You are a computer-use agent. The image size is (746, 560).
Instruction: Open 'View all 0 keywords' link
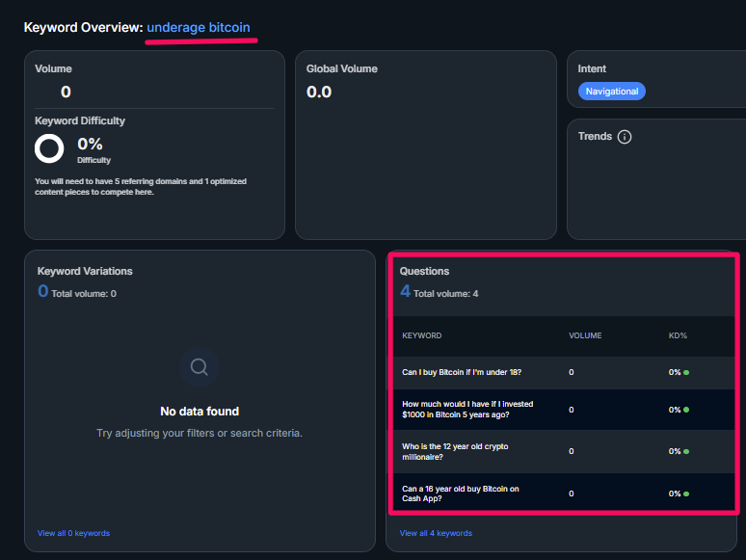tap(73, 533)
